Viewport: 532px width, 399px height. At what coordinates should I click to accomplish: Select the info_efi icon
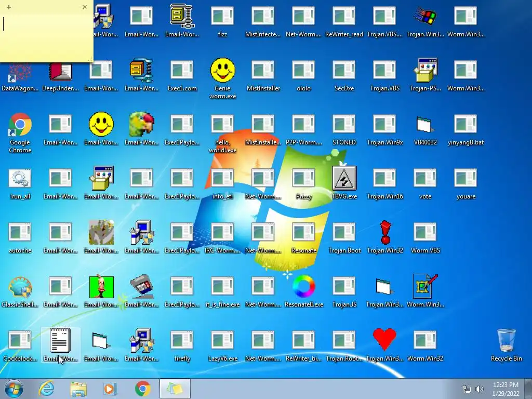pyautogui.click(x=222, y=178)
